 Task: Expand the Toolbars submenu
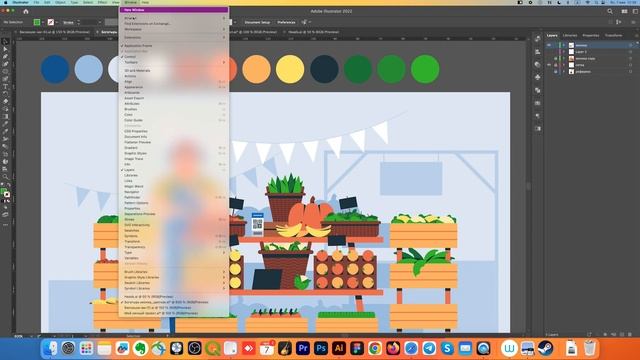tap(174, 62)
